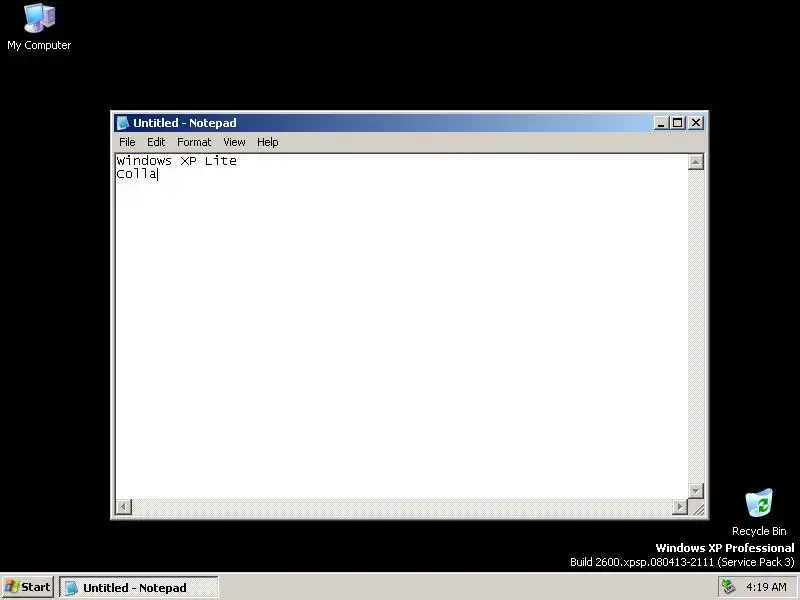This screenshot has width=800, height=600.
Task: Click the resize grip at Notepad's corner
Action: (x=697, y=508)
